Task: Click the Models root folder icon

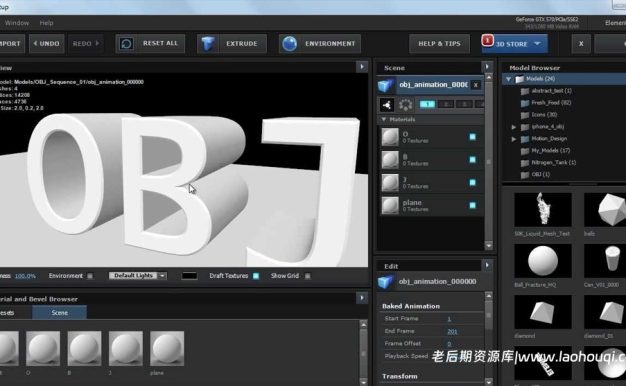Action: 519,79
